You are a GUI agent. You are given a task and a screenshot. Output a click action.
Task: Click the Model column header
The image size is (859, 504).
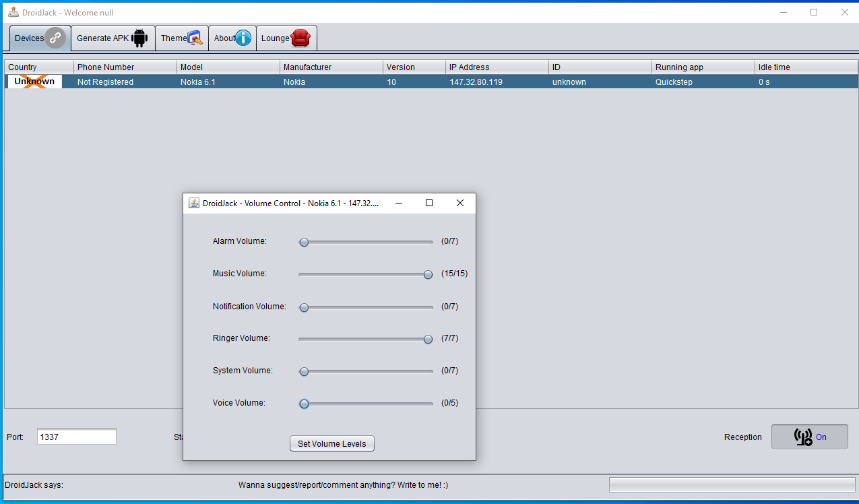(x=228, y=67)
